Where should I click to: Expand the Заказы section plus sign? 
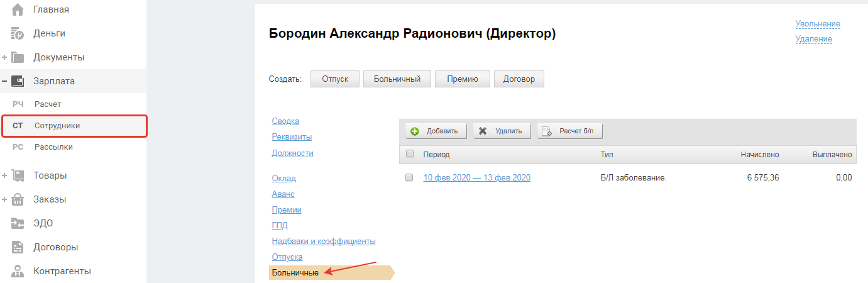4,199
